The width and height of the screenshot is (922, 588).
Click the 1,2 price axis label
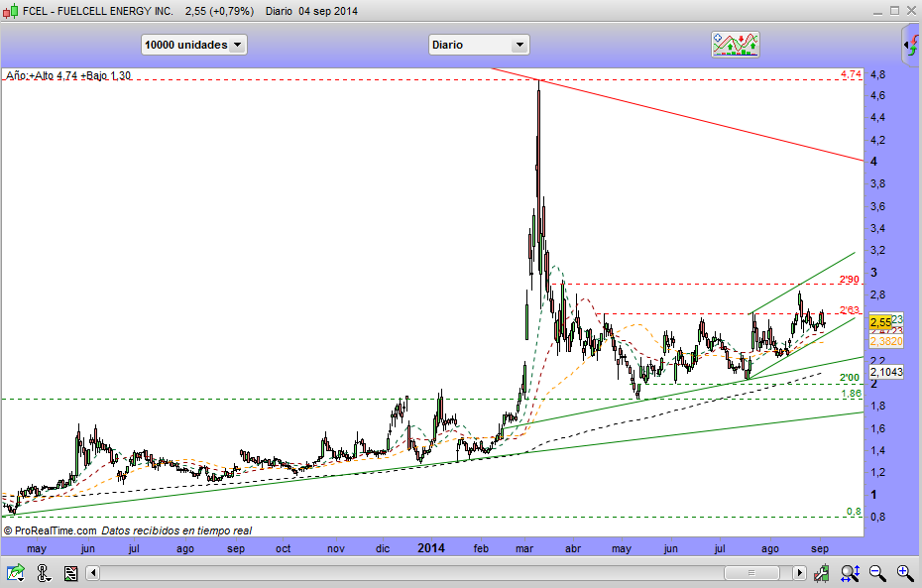pos(878,472)
